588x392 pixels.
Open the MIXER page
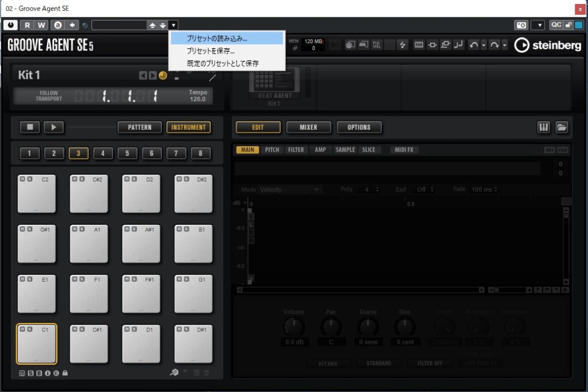coord(308,127)
